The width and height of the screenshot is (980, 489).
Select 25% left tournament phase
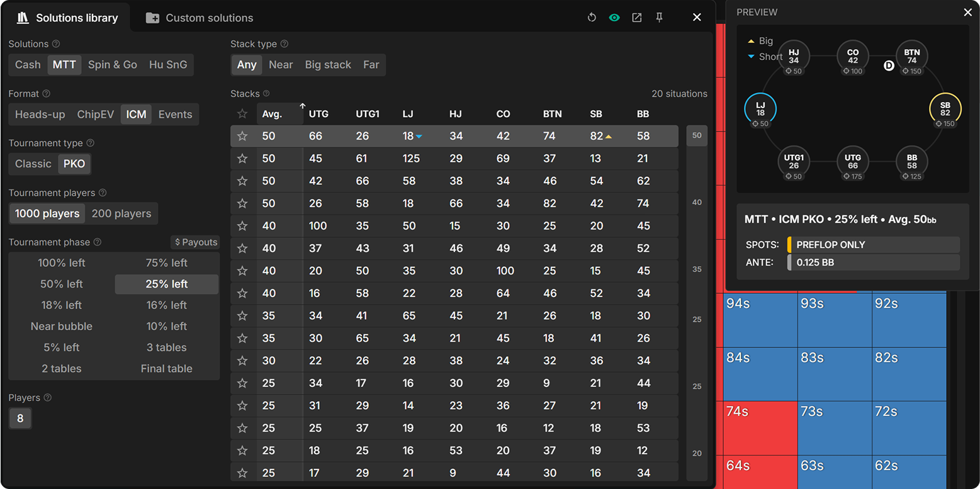[167, 284]
